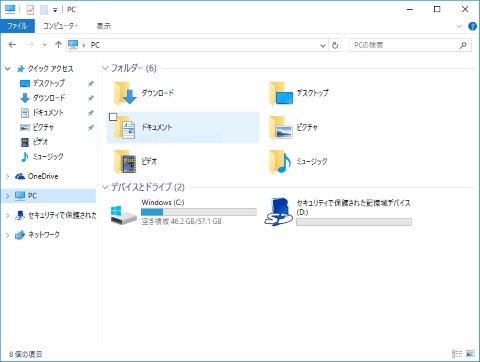Screen dimensions: 480x362
Task: Collapse the フォルダー (6) group
Action: coord(105,68)
